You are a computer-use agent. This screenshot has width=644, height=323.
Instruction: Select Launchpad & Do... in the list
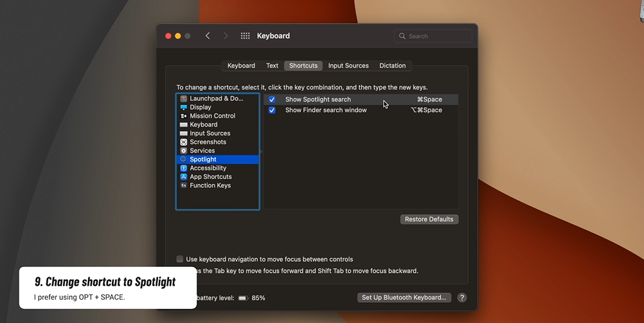click(x=218, y=98)
